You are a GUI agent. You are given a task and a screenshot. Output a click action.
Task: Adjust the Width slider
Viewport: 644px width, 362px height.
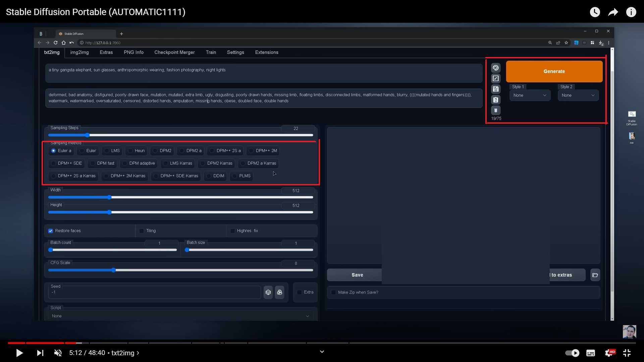[180, 197]
